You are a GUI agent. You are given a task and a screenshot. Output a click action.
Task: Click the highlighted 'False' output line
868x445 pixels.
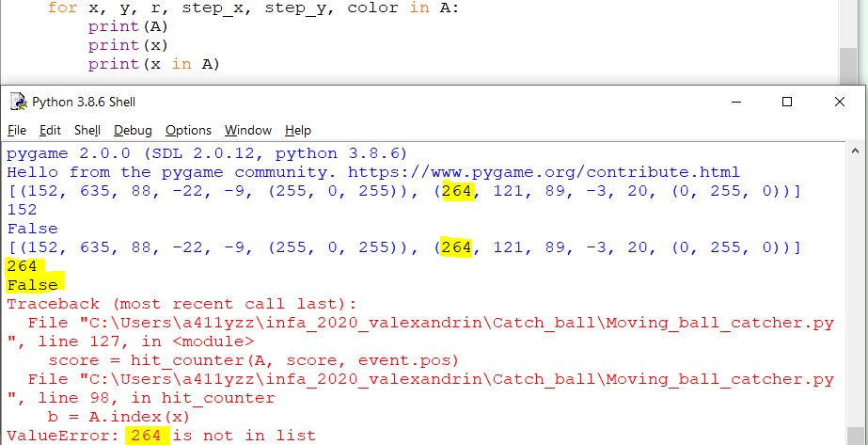coord(33,285)
